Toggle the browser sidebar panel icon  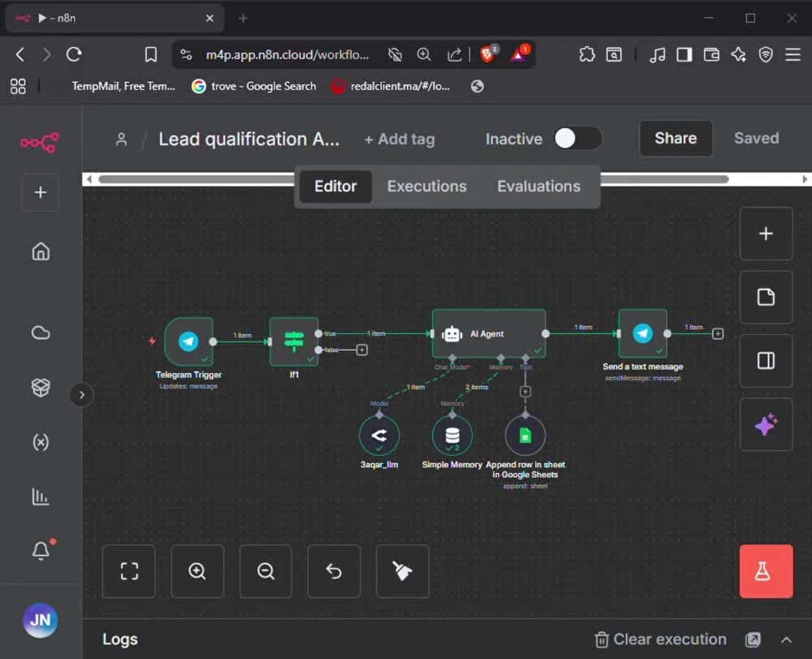click(x=684, y=54)
